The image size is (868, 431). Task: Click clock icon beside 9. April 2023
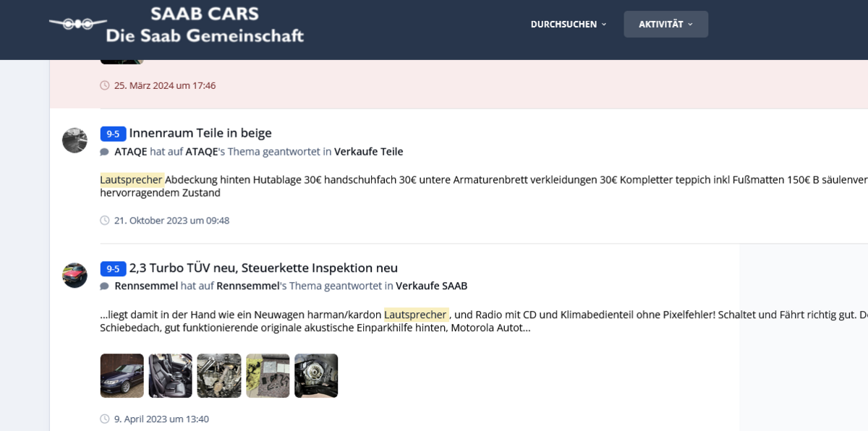(105, 419)
